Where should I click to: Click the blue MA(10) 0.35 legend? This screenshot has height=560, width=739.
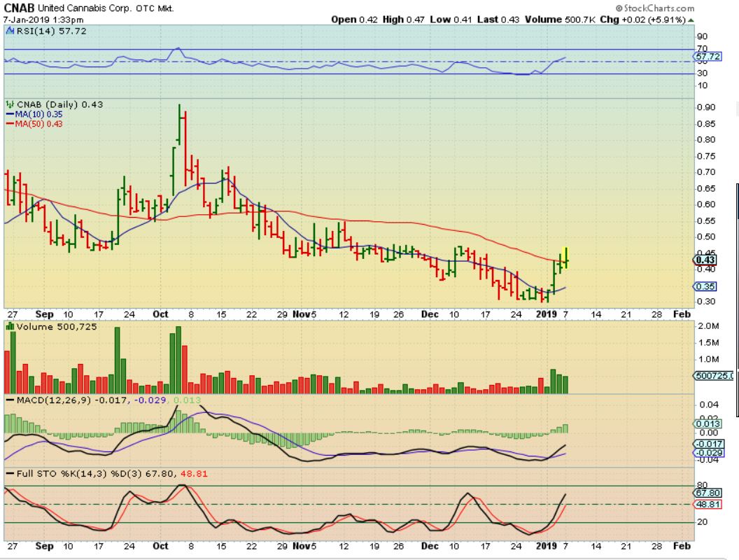pyautogui.click(x=34, y=115)
